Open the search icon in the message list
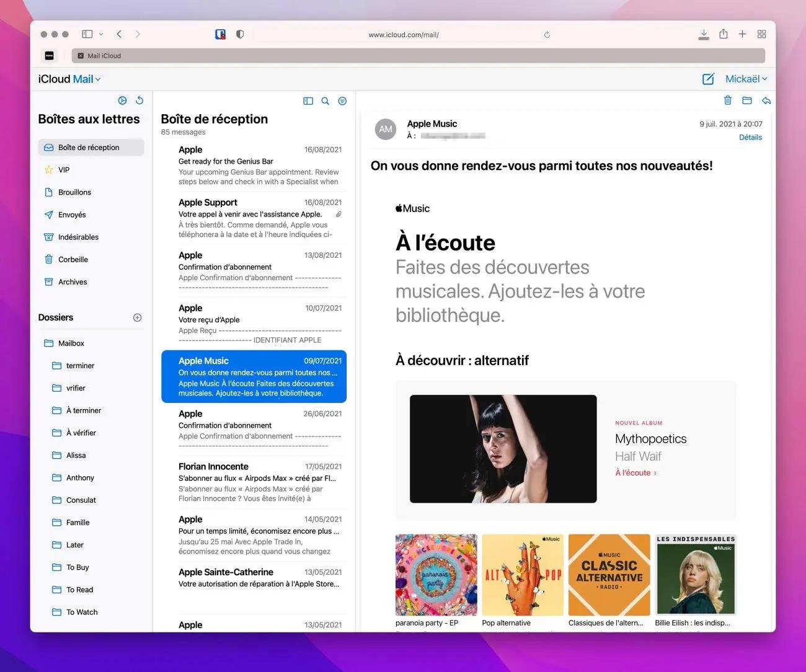806x672 pixels. pos(325,100)
